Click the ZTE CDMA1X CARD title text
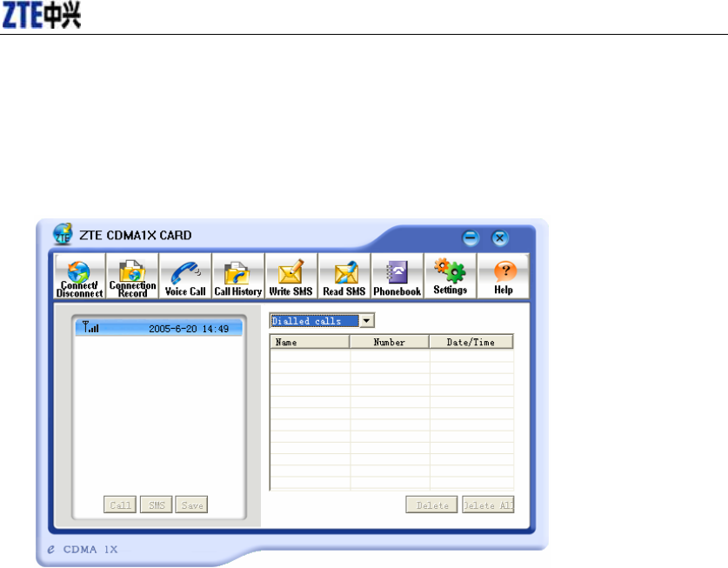Screen dimensions: 728x568 point(135,235)
